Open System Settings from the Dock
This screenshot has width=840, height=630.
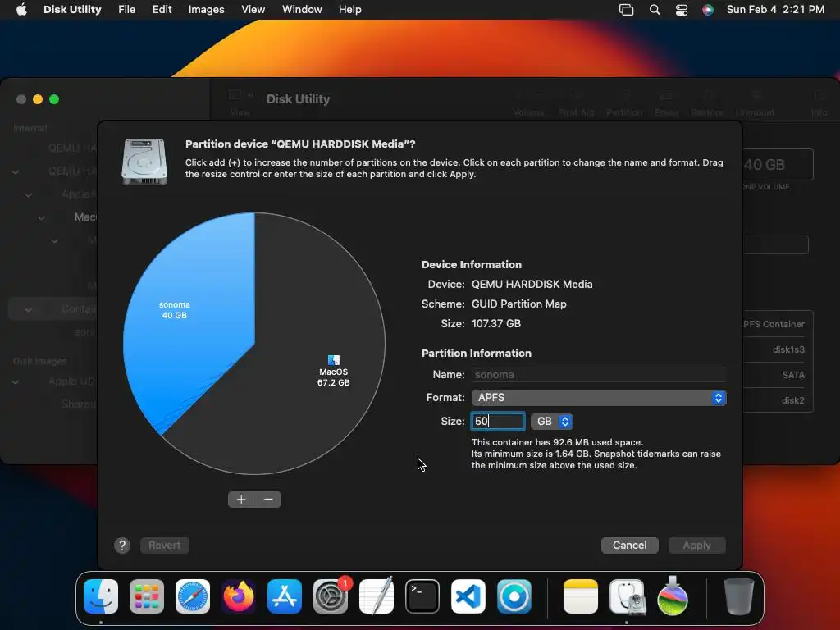tap(331, 596)
